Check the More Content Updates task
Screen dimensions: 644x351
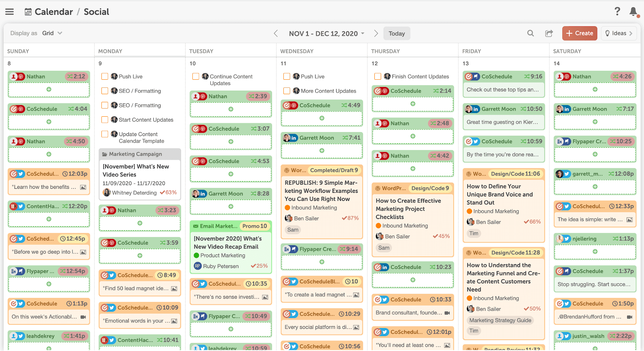coord(287,91)
